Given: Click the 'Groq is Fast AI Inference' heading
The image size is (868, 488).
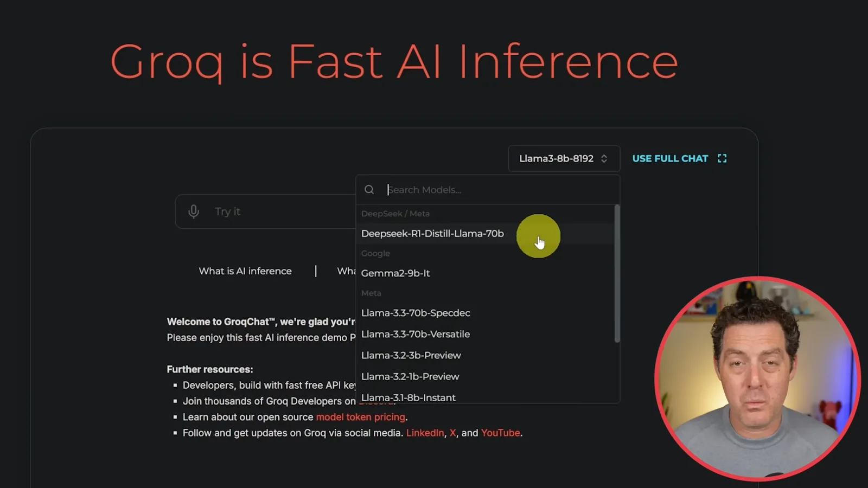Looking at the screenshot, I should 394,62.
